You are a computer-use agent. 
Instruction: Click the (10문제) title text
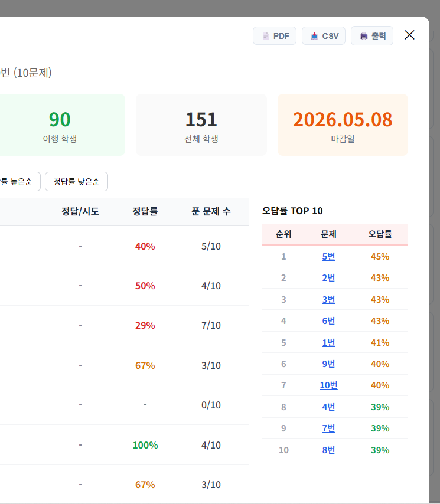coord(32,73)
